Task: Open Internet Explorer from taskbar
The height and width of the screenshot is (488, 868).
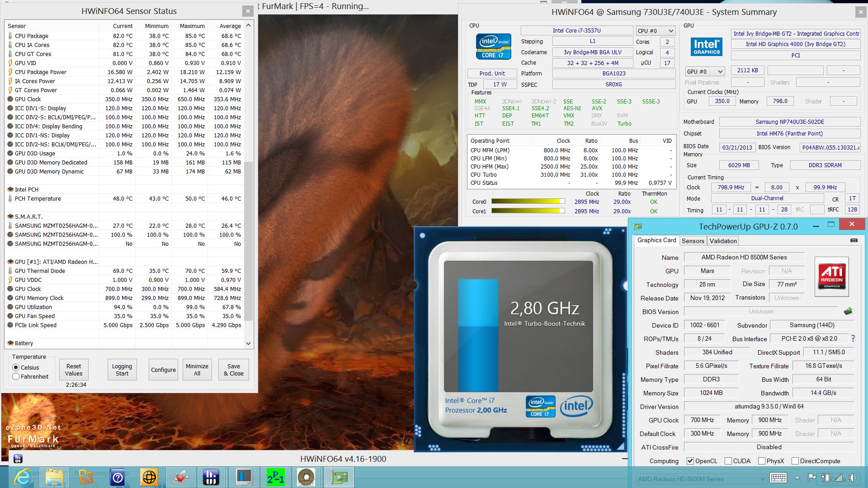Action: (22, 477)
